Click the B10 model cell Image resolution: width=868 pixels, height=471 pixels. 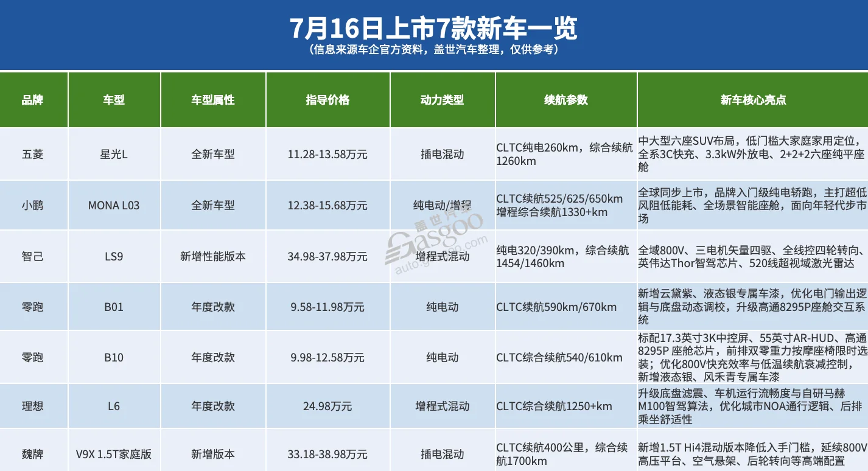(114, 357)
